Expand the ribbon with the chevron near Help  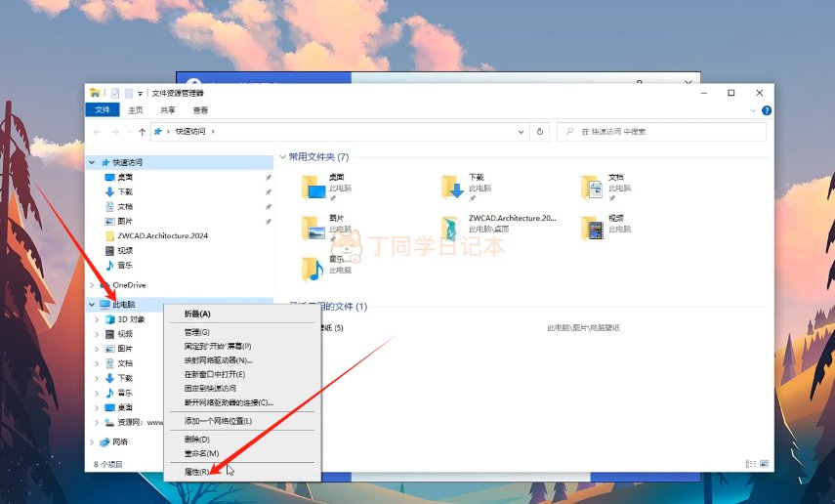753,110
